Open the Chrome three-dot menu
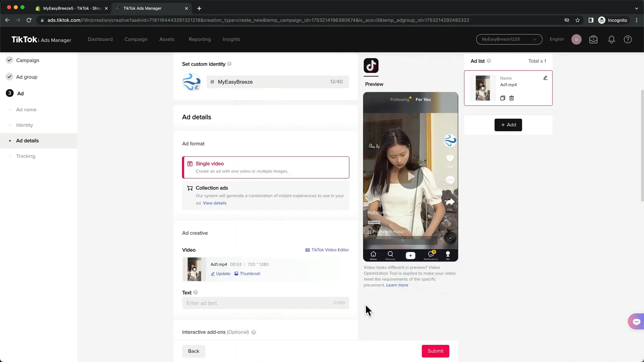644x362 pixels. point(637,20)
